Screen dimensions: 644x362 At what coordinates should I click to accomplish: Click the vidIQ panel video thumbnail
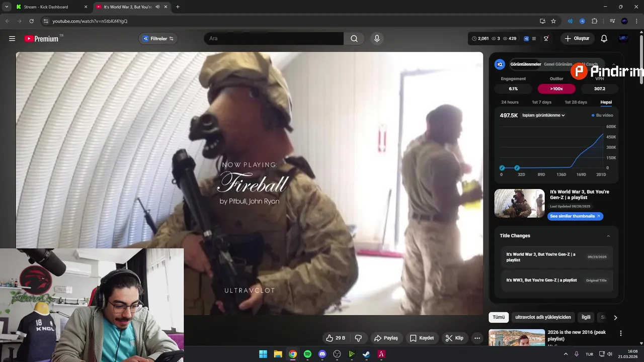pyautogui.click(x=519, y=203)
